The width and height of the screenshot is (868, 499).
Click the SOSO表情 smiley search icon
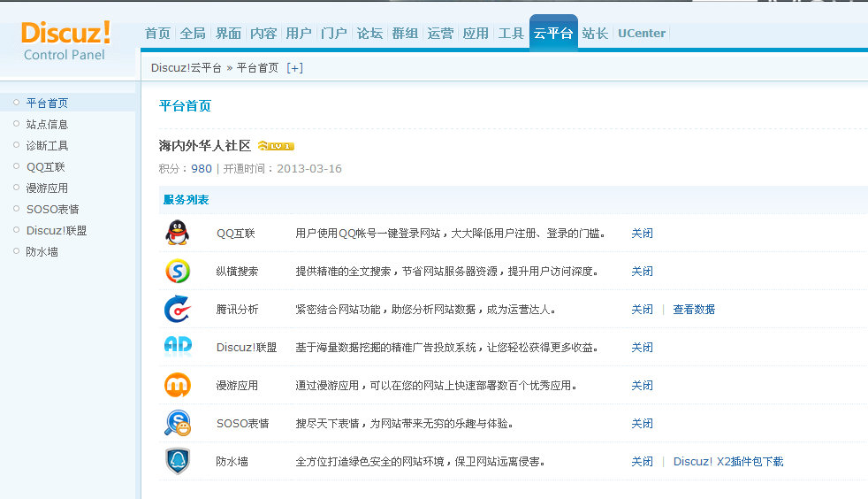coord(178,423)
